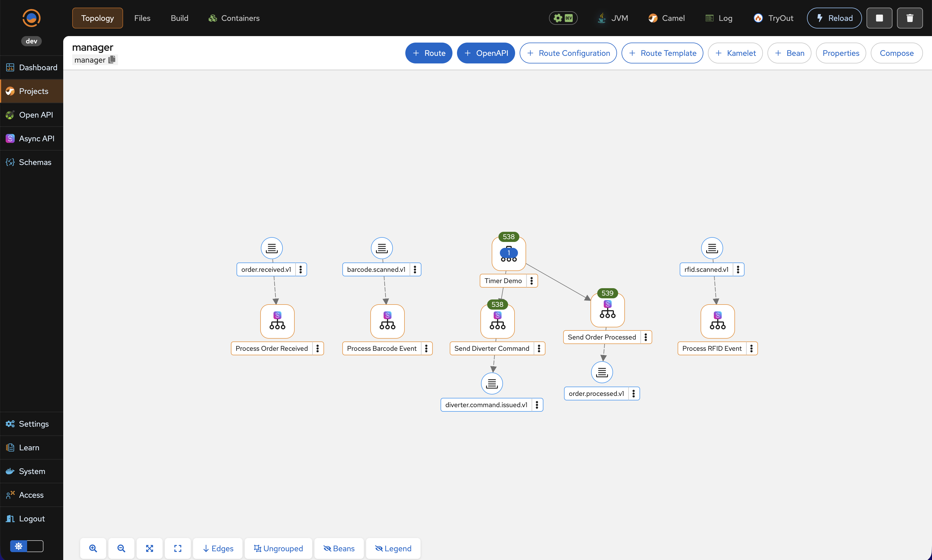Viewport: 932px width, 560px height.
Task: Toggle Ungrouped layout option
Action: pos(278,548)
